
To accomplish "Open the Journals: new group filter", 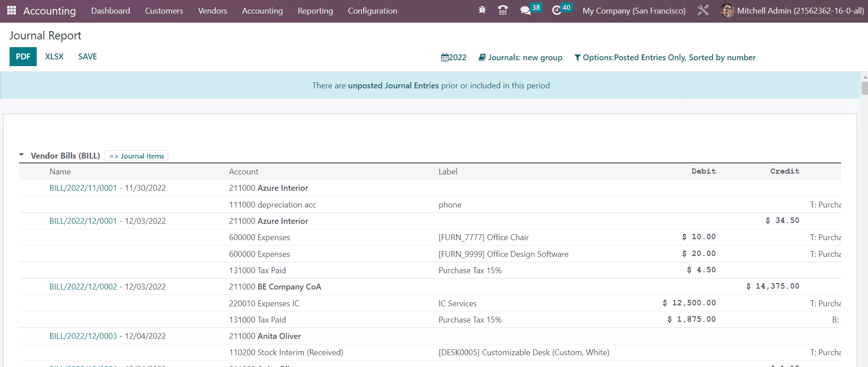I will [520, 58].
